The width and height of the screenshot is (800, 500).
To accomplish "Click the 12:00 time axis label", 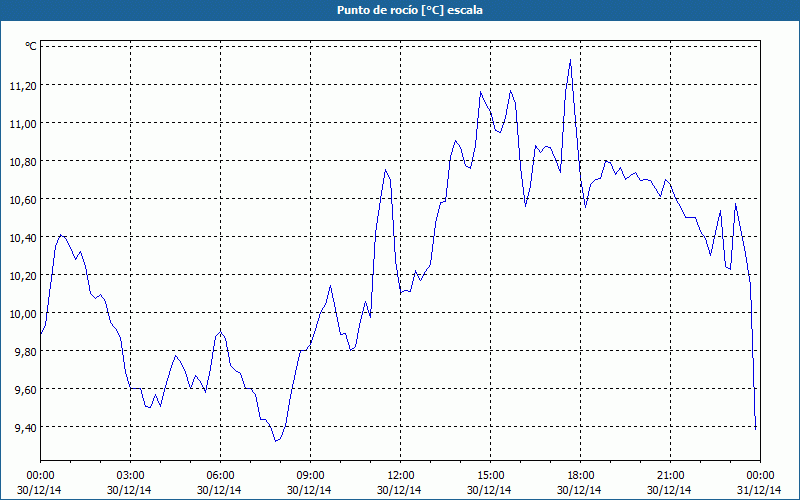I will [401, 476].
